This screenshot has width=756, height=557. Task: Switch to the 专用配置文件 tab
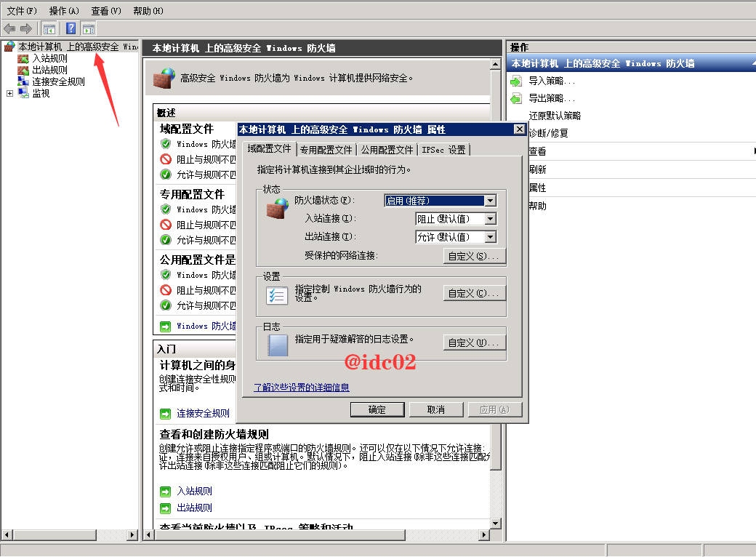point(326,150)
